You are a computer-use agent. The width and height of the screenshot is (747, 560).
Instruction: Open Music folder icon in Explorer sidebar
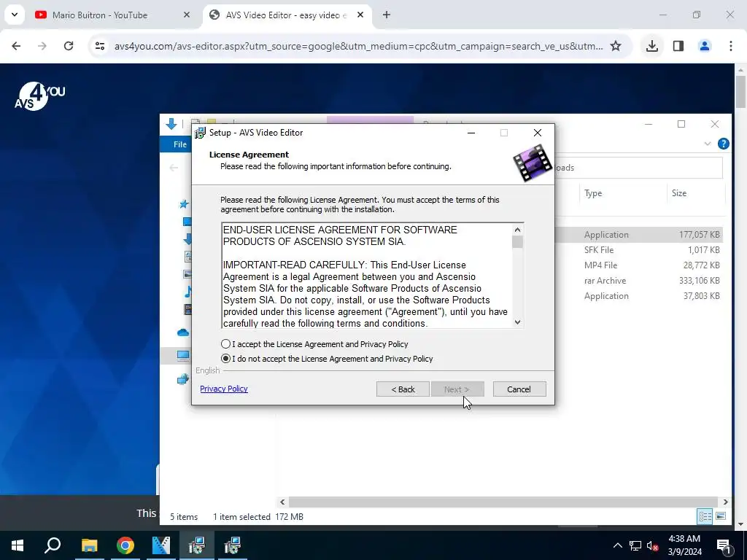pos(188,292)
